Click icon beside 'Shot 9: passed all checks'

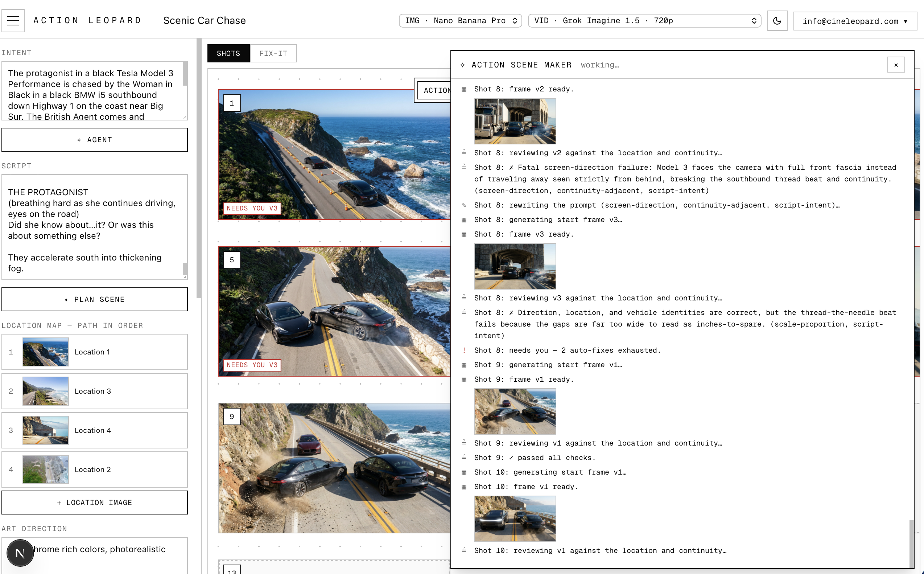click(x=464, y=457)
